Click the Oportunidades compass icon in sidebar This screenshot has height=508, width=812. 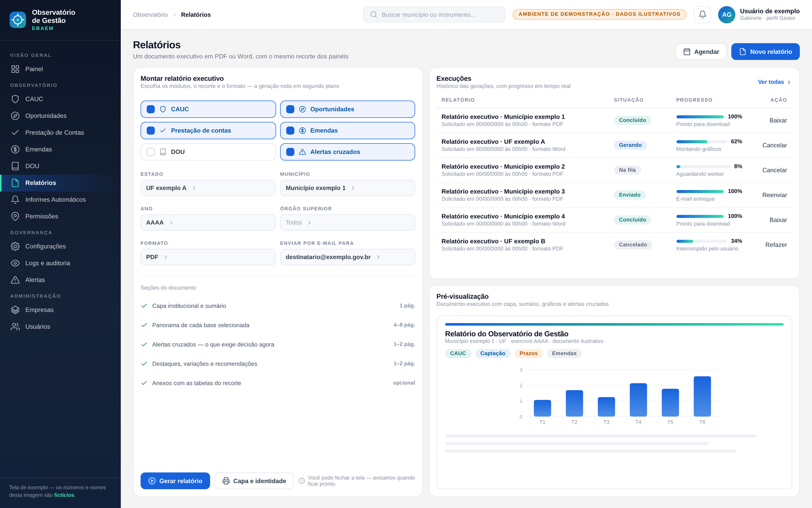pyautogui.click(x=15, y=116)
